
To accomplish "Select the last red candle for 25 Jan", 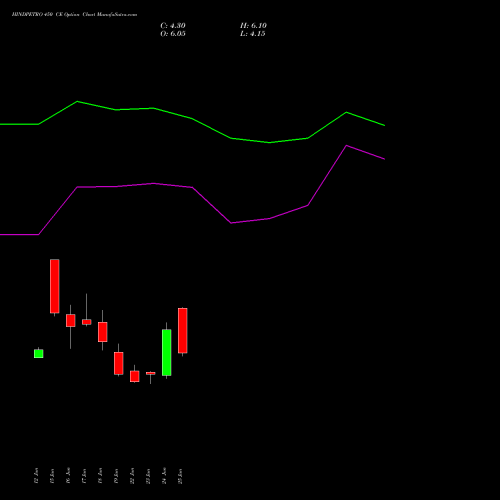I will click(x=183, y=330).
